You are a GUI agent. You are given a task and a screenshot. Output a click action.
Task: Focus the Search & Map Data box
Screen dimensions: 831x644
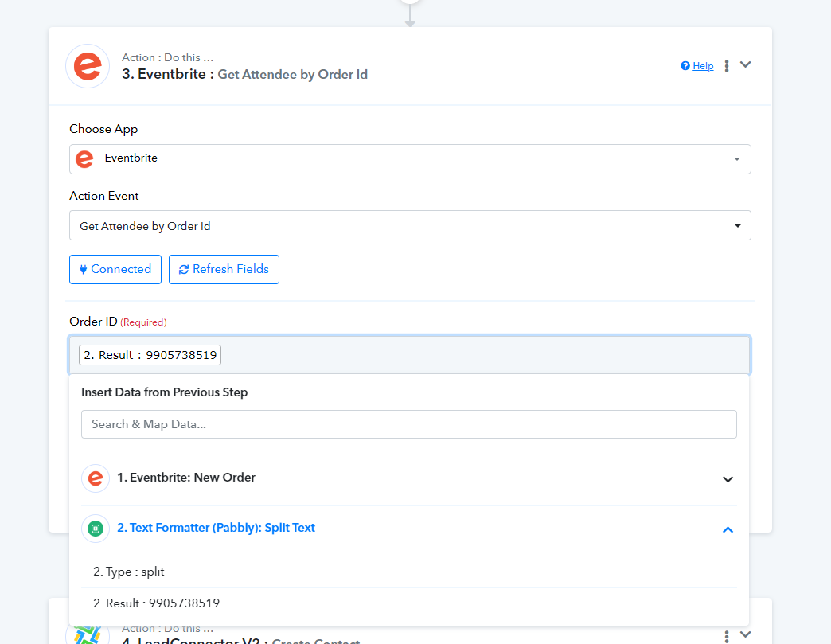pyautogui.click(x=408, y=424)
